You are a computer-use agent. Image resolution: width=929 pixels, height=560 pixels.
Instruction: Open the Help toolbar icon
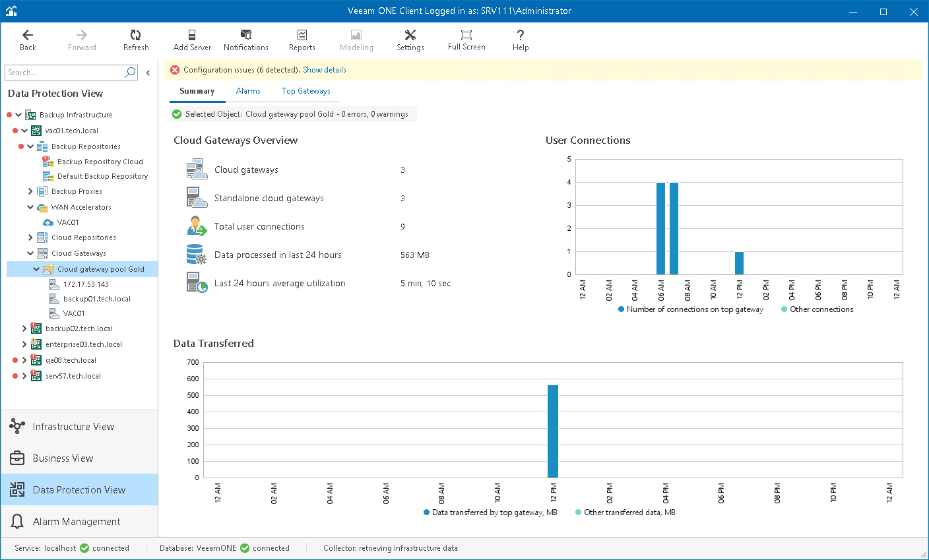521,36
